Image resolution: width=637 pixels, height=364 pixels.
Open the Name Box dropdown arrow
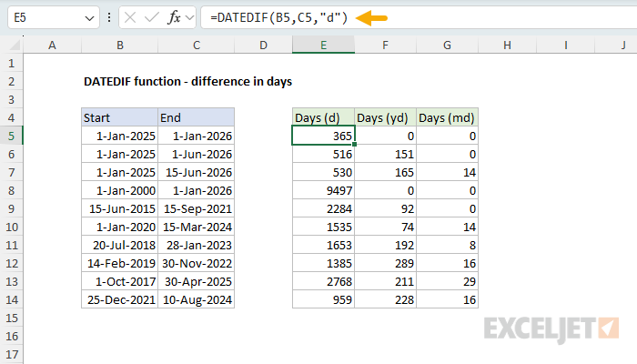[89, 18]
